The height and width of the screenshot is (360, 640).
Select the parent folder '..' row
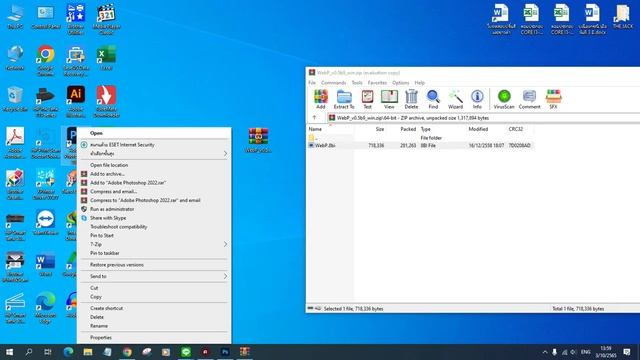coord(420,138)
